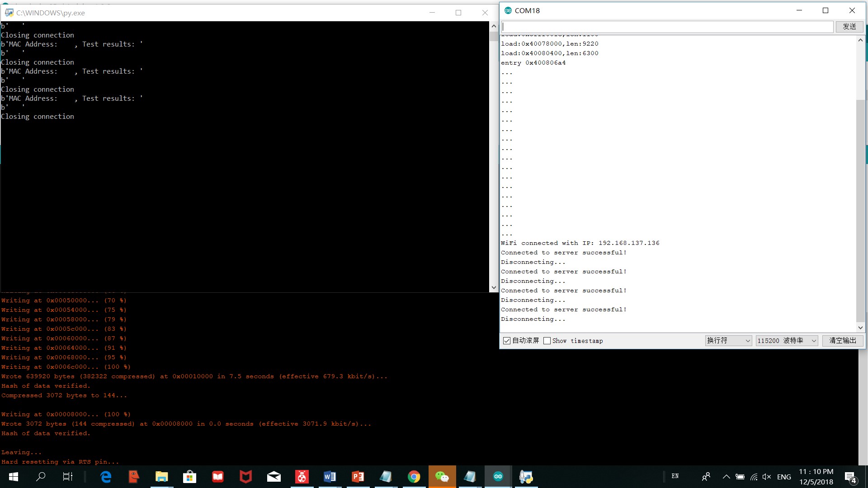Open the McAfee icon in the taskbar

coord(245,477)
